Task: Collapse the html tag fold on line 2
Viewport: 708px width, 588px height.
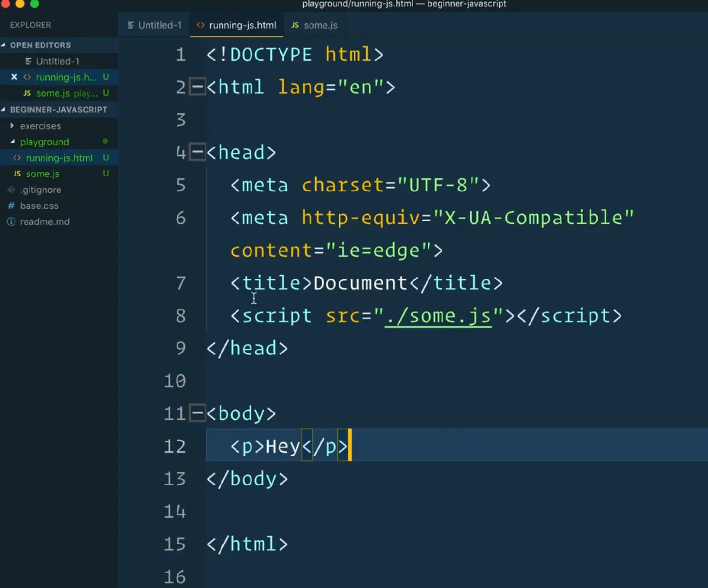Action: (x=197, y=87)
